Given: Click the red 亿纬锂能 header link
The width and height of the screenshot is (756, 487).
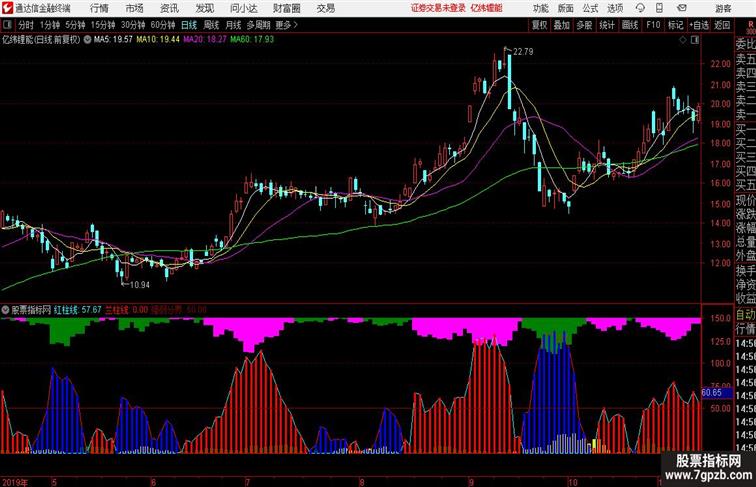Looking at the screenshot, I should point(486,8).
